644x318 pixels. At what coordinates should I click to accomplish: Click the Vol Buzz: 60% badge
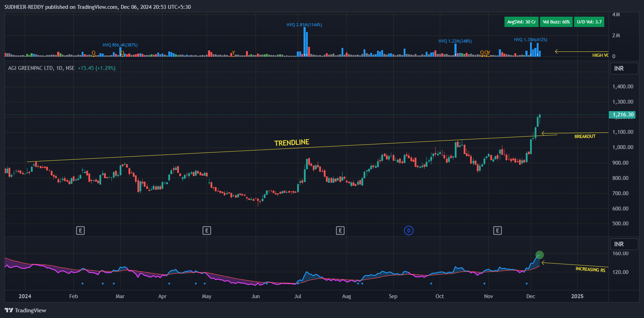tap(556, 22)
